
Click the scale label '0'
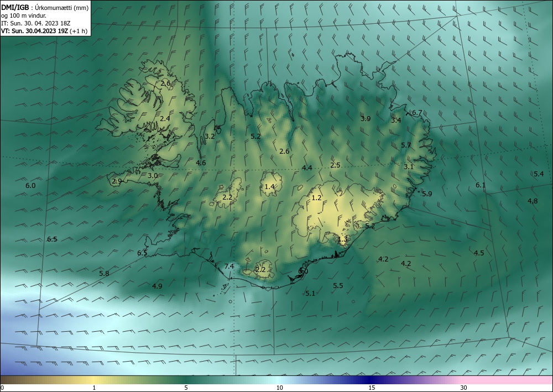2,388
